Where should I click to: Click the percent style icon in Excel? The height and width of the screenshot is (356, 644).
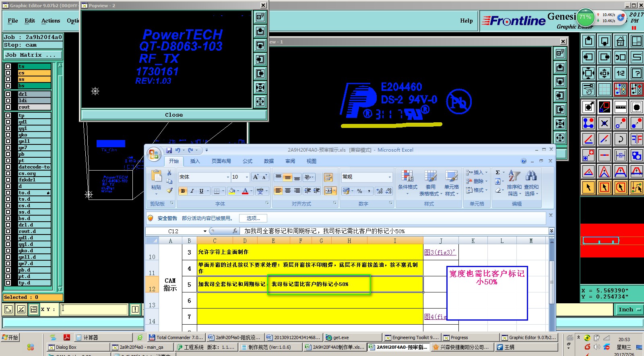[x=359, y=191]
